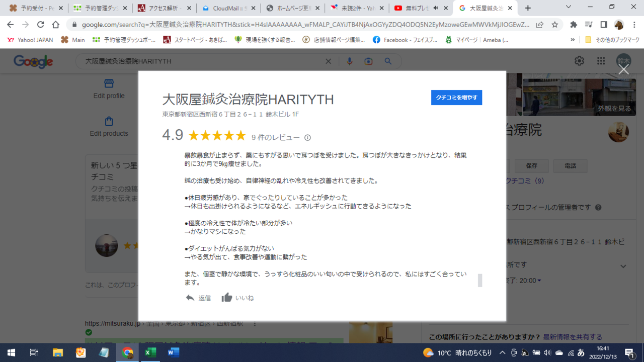Image resolution: width=644 pixels, height=362 pixels.
Task: Click the address bar URL
Action: point(305,25)
